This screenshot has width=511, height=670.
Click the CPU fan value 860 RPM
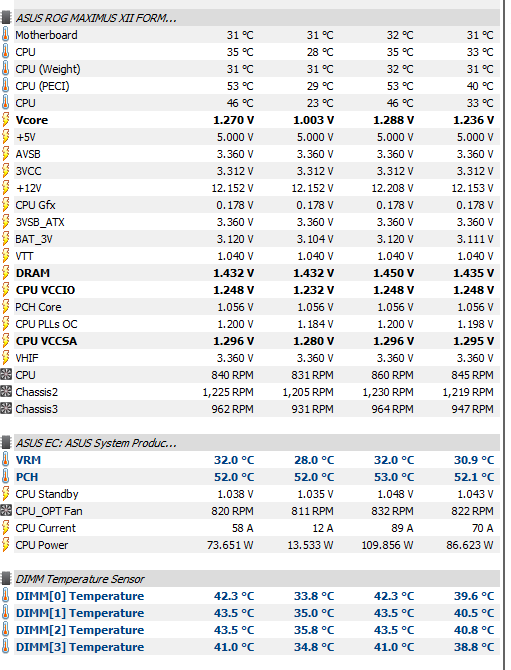pyautogui.click(x=392, y=375)
